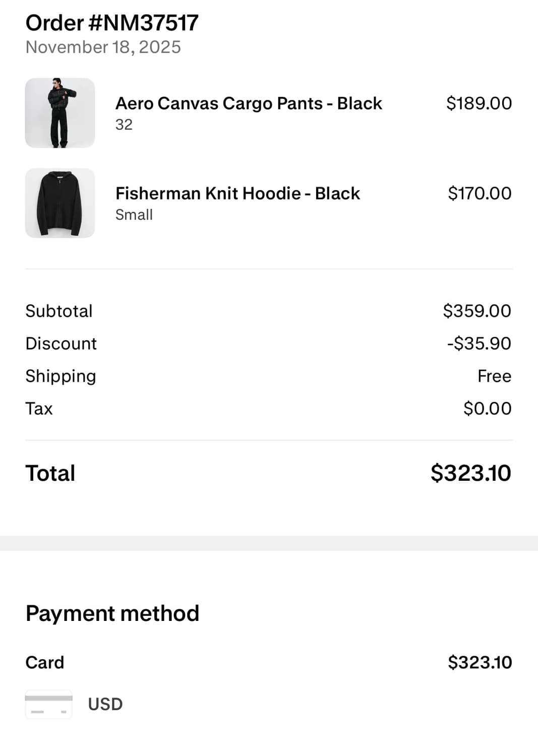The width and height of the screenshot is (538, 756).
Task: Open the Fisherman Knit Hoodie thumbnail
Action: pyautogui.click(x=60, y=203)
